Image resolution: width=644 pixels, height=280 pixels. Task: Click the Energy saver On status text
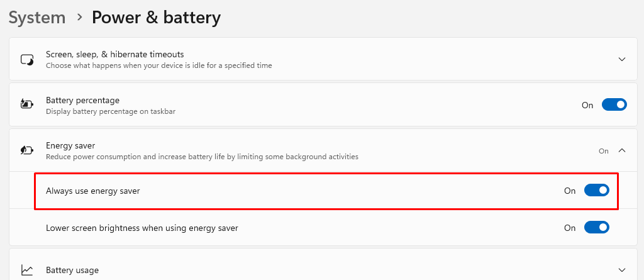[x=603, y=151]
